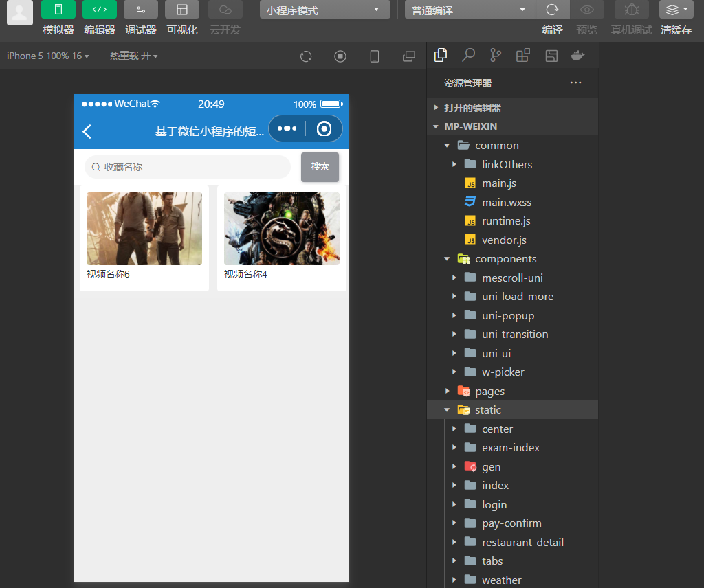Screen dimensions: 704x588
Task: Expand the center folder
Action: (x=513, y=429)
